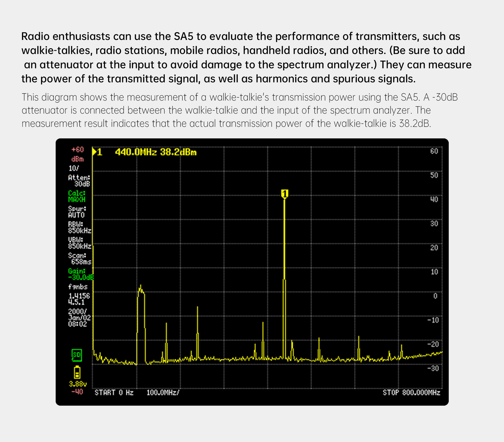Click the -40 bottom level label in red

[77, 392]
